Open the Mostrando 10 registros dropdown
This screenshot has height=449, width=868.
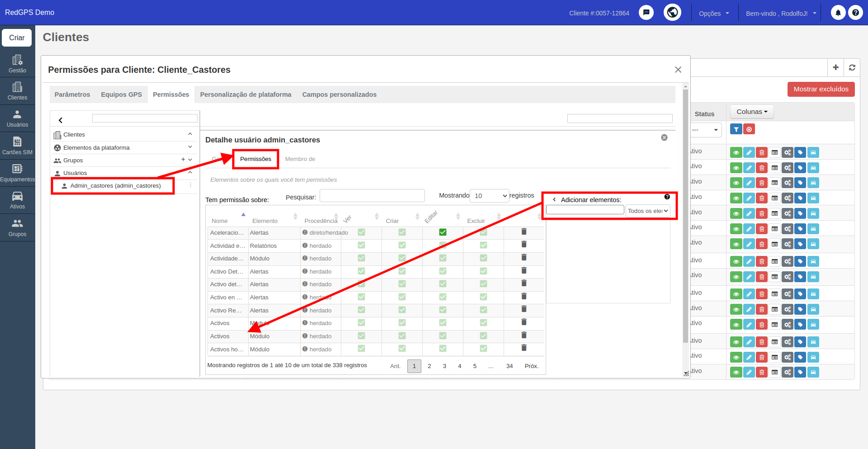[490, 196]
